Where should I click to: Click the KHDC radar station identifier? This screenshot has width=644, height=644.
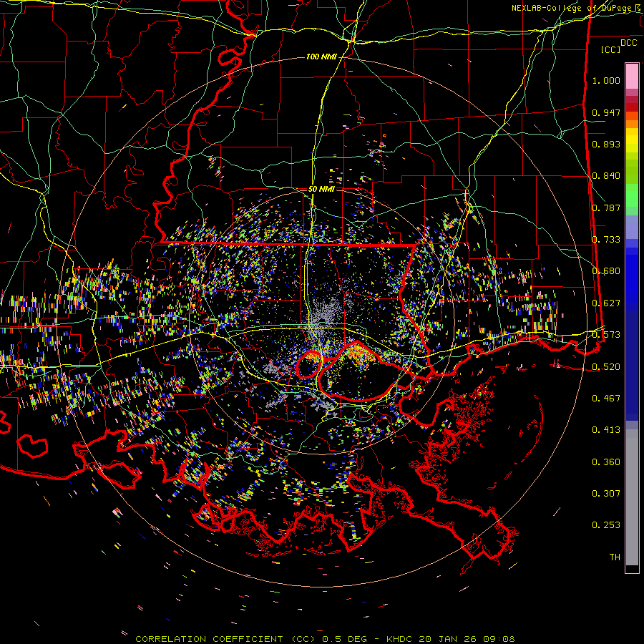click(401, 639)
